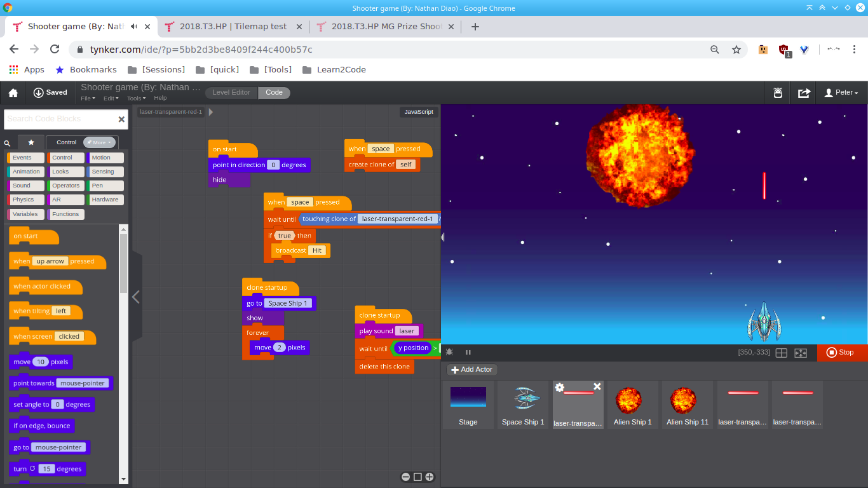
Task: Open the File menu
Action: (x=88, y=98)
